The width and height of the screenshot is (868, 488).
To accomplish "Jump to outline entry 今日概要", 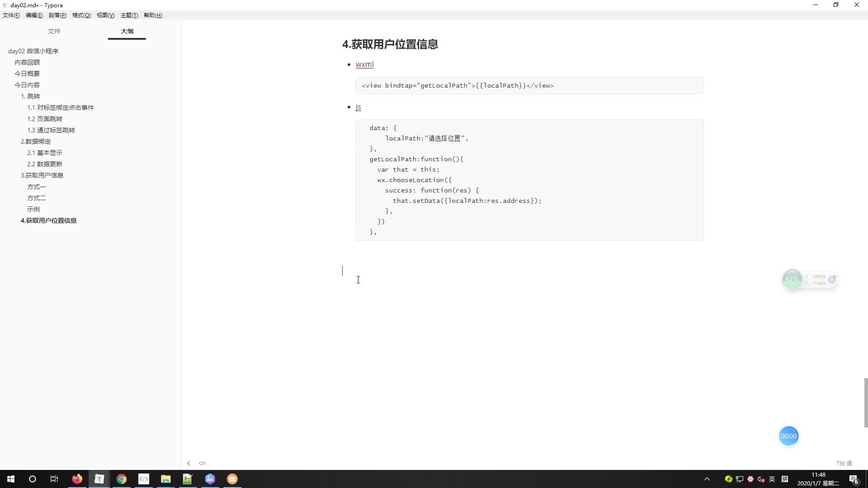I will click(27, 74).
